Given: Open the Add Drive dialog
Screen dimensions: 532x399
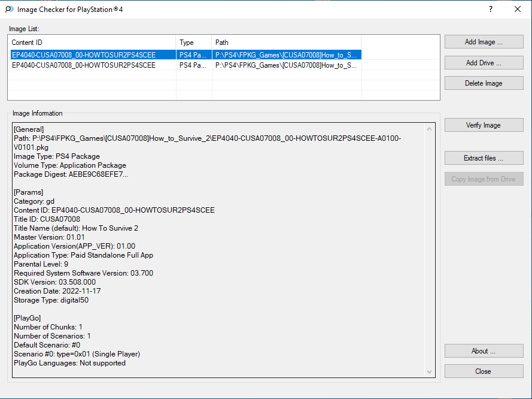Looking at the screenshot, I should point(484,63).
